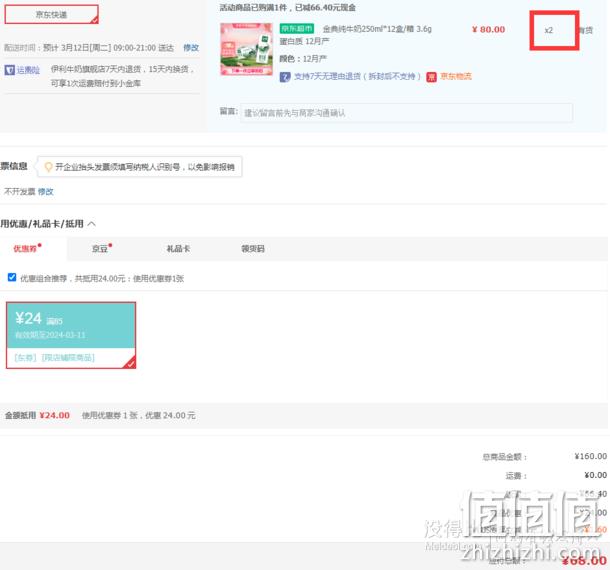Click the 京东物流 text link

[x=456, y=76]
